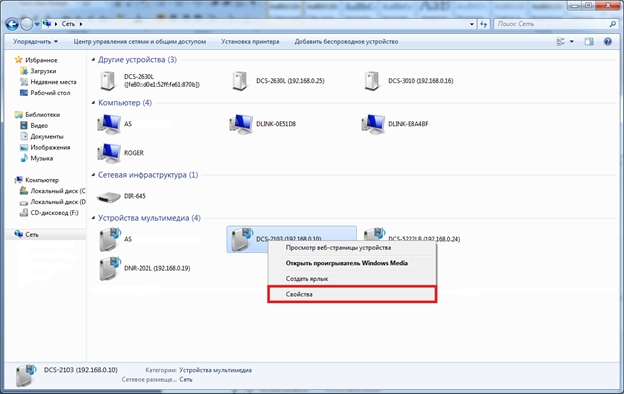Click the DIR-645 router icon
This screenshot has height=394, width=624.
(109, 197)
